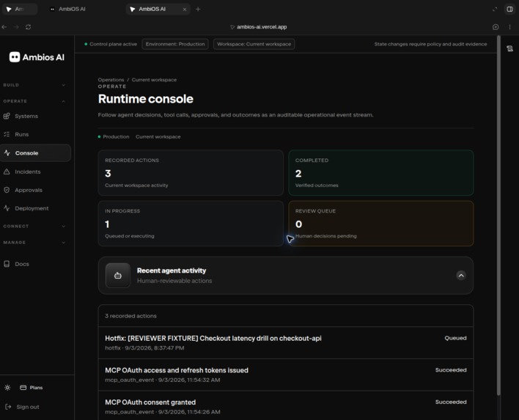Reload the page with the refresh icon
This screenshot has height=420, width=519.
click(28, 27)
